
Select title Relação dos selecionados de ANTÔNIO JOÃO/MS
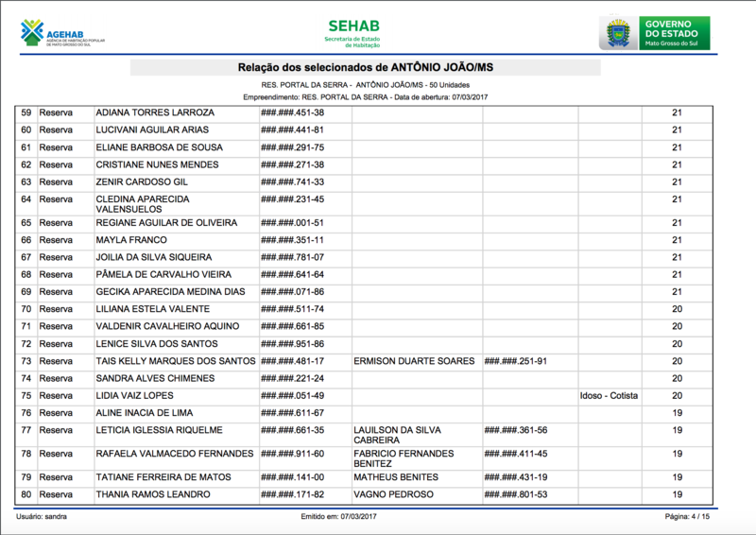coord(366,67)
